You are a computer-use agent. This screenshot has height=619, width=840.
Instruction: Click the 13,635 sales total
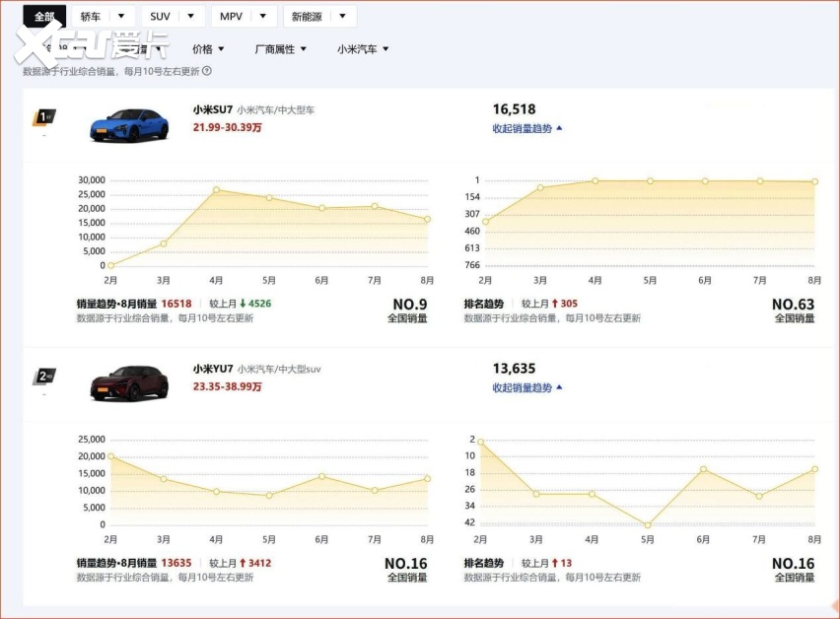click(515, 369)
